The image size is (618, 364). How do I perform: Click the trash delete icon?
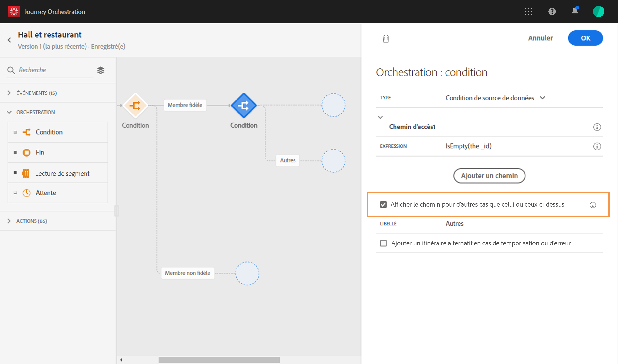386,38
